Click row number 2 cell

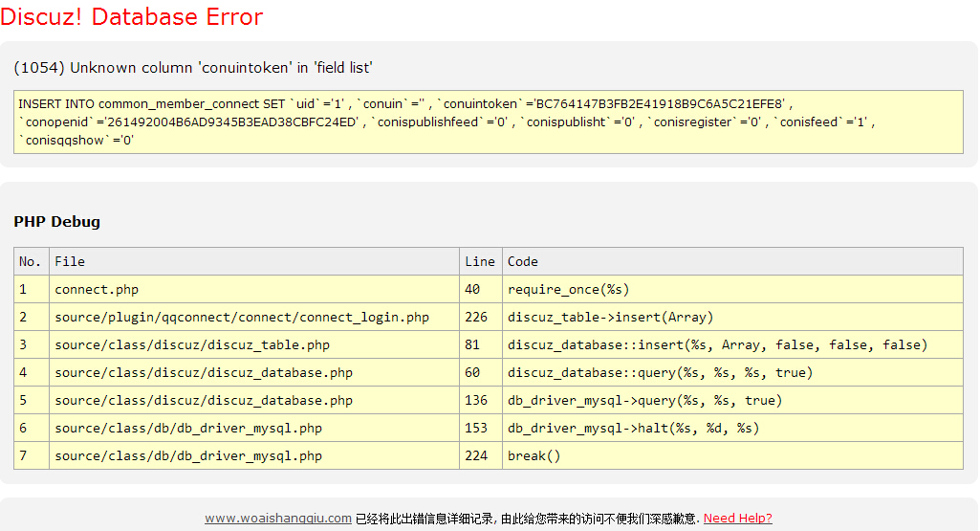click(x=32, y=317)
